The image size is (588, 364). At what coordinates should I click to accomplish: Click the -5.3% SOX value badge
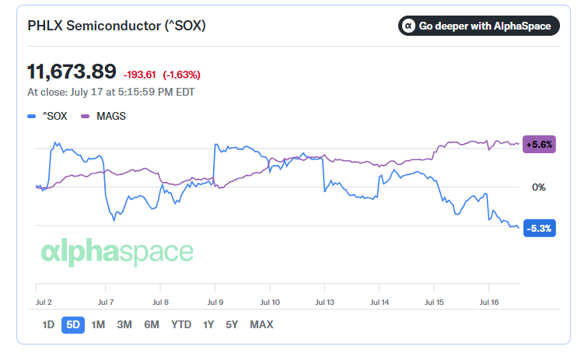(539, 229)
